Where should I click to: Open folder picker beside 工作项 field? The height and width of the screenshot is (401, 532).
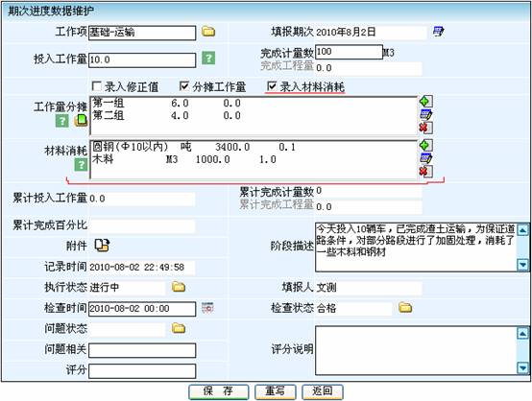tap(208, 32)
